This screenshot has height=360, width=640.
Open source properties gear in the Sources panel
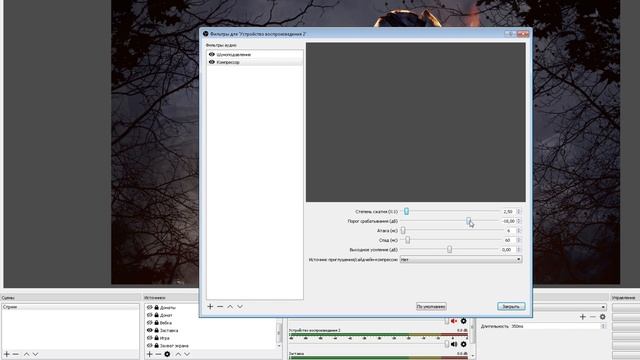pyautogui.click(x=167, y=354)
